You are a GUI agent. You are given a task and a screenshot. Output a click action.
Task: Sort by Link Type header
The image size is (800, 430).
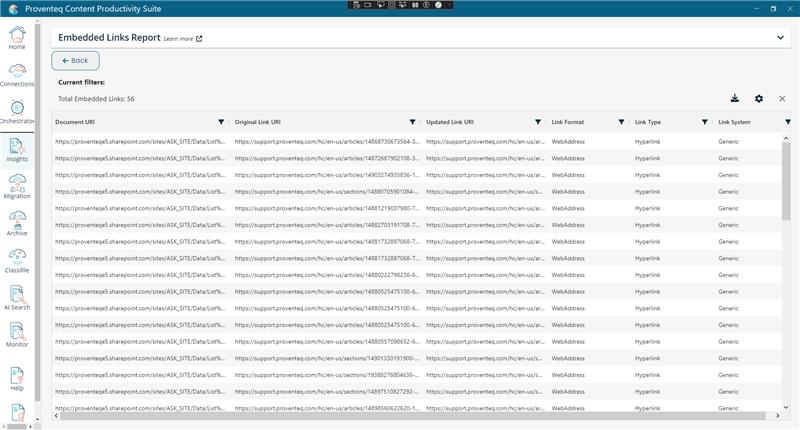[647, 122]
